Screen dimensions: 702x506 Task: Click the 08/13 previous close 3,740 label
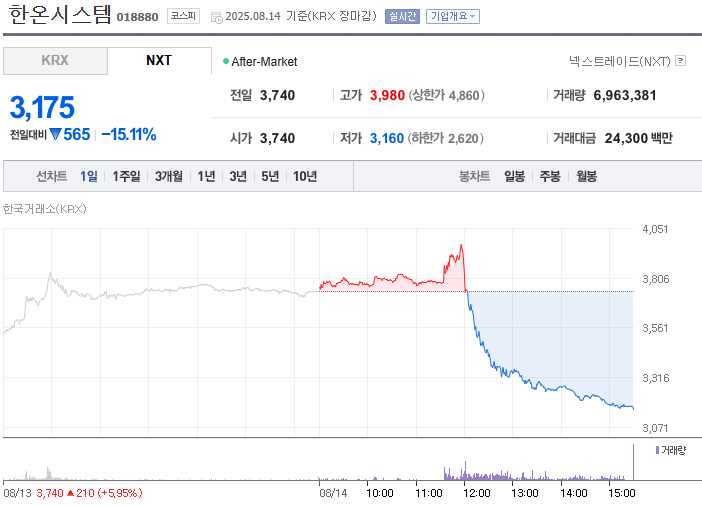73,493
